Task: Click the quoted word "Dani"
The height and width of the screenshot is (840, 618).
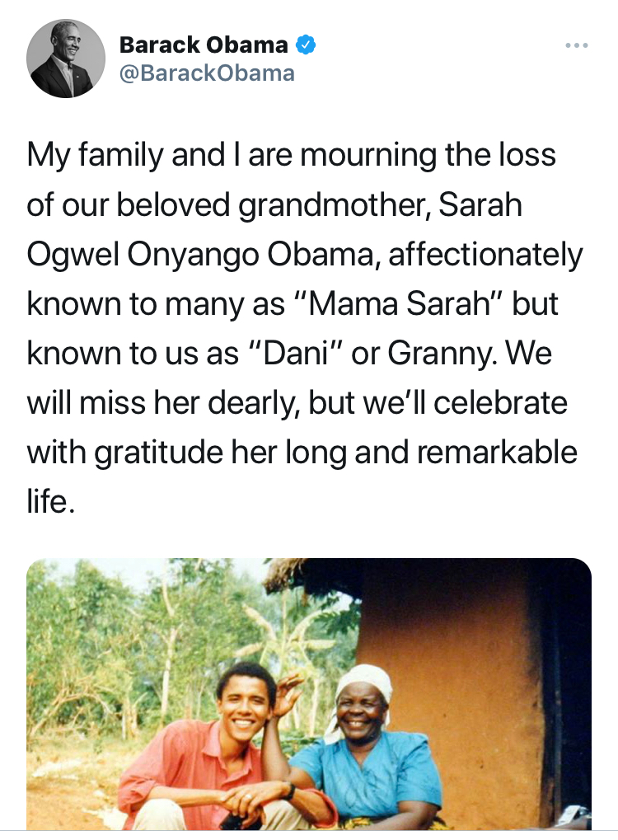Action: pyautogui.click(x=291, y=354)
